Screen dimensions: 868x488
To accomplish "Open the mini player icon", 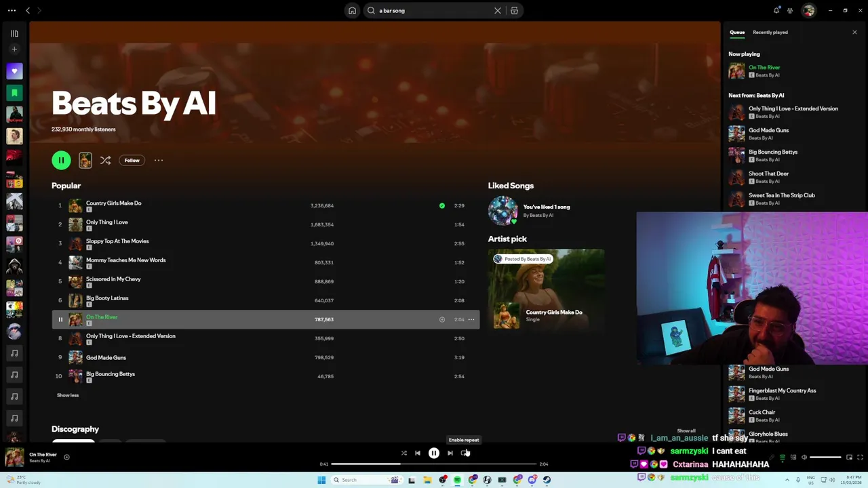I will point(849,457).
